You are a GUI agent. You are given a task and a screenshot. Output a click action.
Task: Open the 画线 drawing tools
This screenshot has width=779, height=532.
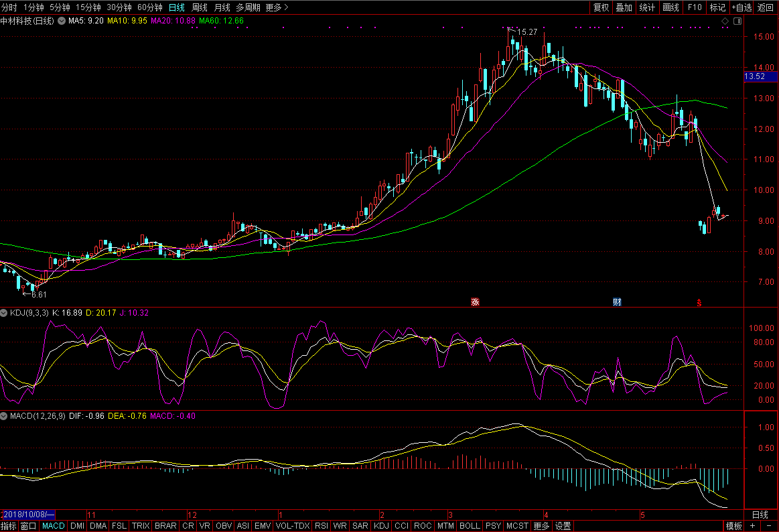pos(670,7)
